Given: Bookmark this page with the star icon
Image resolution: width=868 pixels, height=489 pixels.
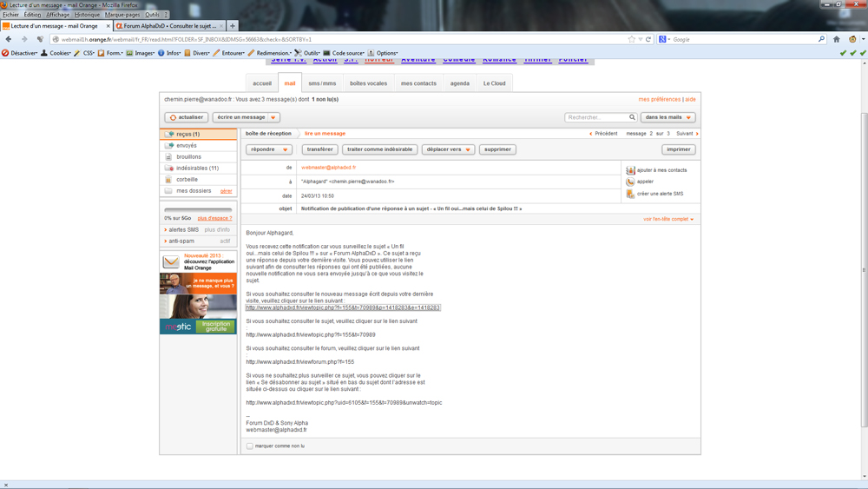Looking at the screenshot, I should coord(632,39).
